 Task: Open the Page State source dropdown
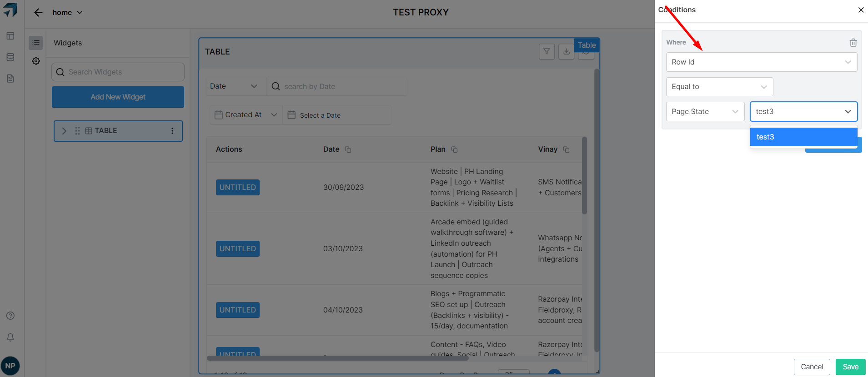[x=705, y=112]
